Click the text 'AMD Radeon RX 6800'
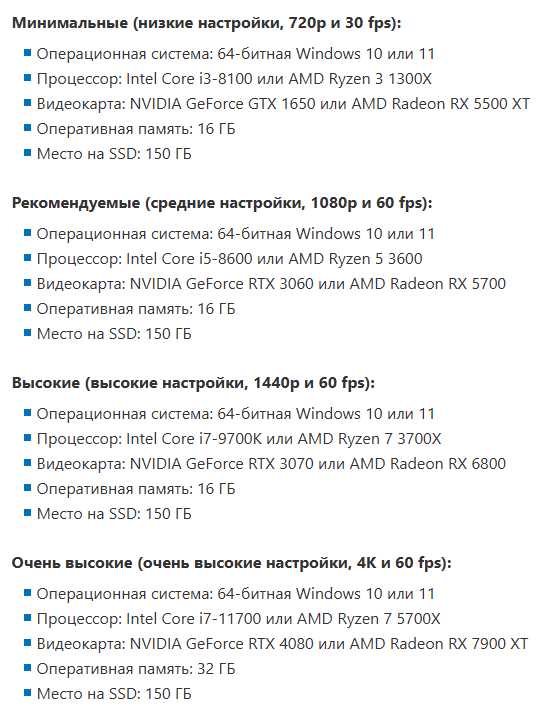This screenshot has height=717, width=558. click(428, 464)
